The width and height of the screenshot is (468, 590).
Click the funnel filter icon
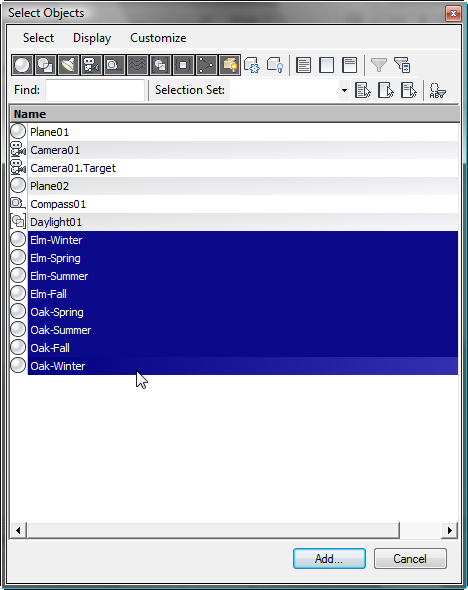(x=379, y=65)
